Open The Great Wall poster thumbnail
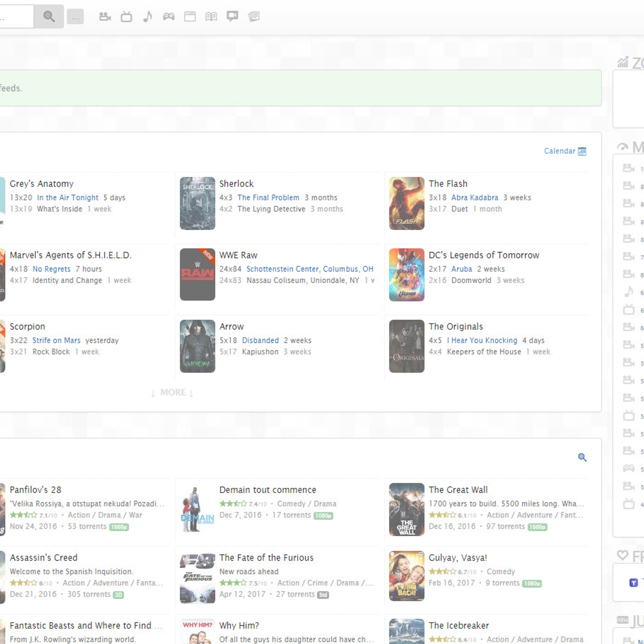 407,510
